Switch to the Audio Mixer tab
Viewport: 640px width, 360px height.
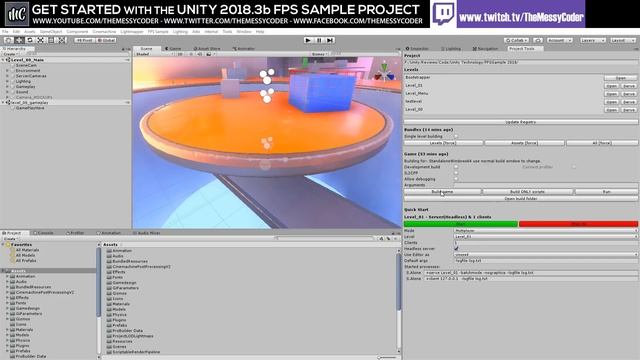[147, 233]
